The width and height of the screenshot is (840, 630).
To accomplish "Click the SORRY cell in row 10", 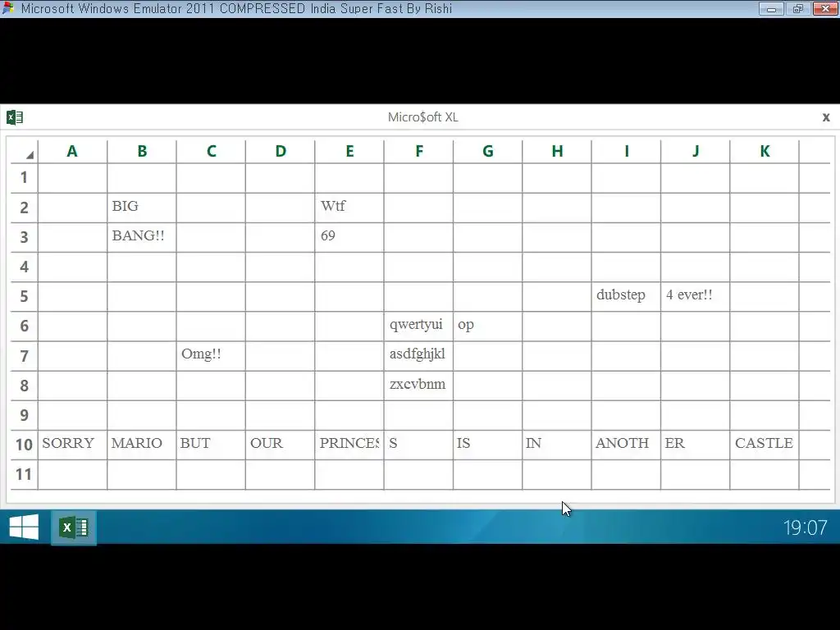I will click(72, 445).
